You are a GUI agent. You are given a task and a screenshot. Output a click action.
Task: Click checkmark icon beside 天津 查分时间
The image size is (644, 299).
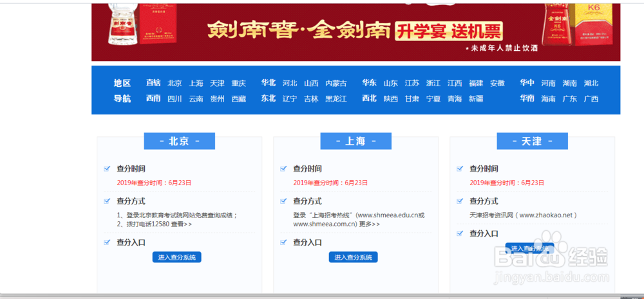[460, 168]
